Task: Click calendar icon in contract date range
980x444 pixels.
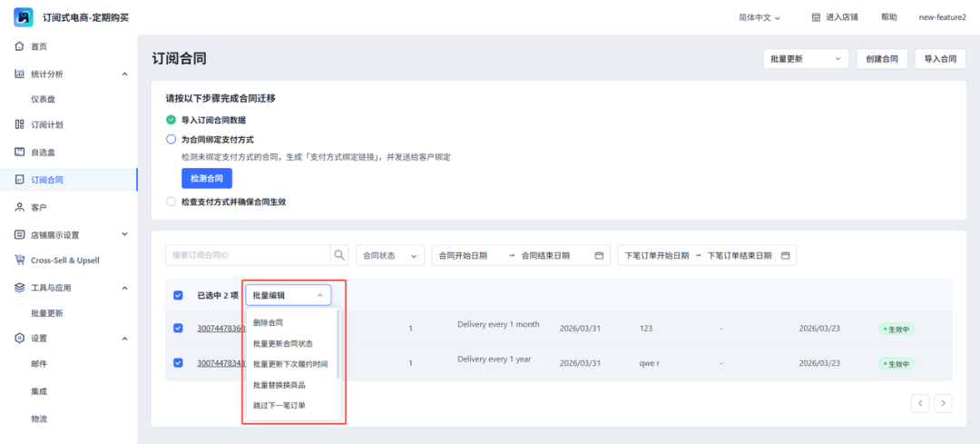Action: coord(599,256)
